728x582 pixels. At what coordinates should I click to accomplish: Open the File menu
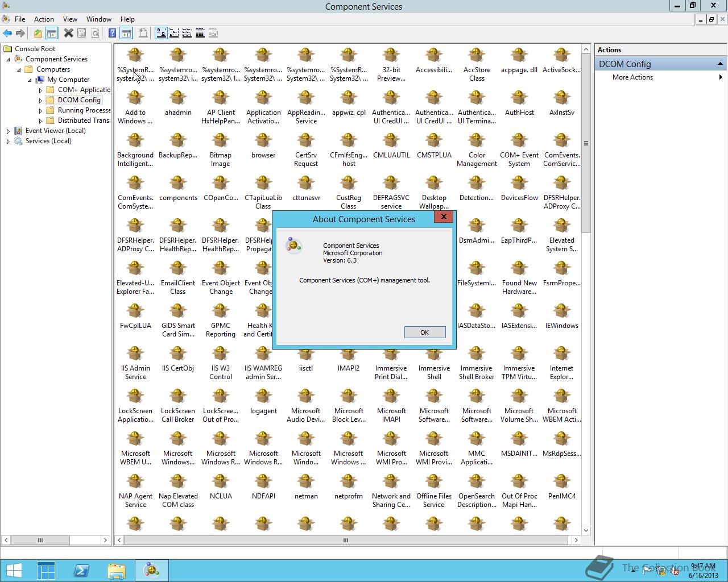click(x=20, y=19)
